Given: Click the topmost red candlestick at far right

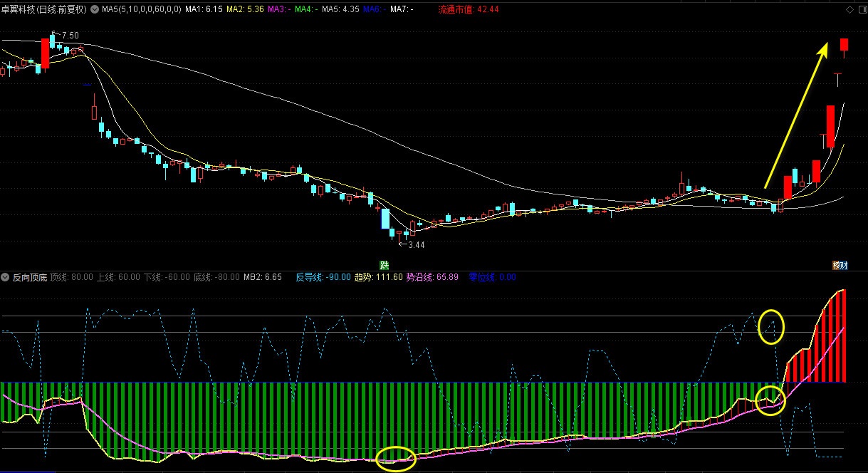Looking at the screenshot, I should [845, 44].
